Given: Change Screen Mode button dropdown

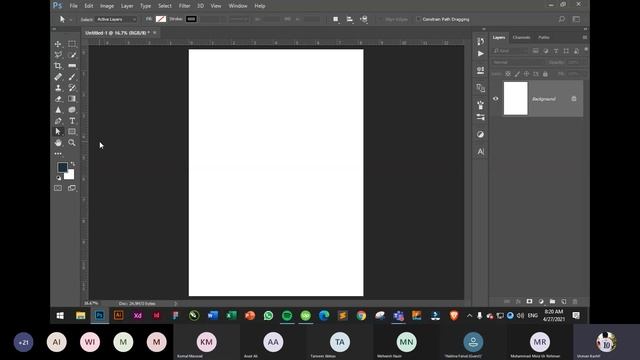Looking at the screenshot, I should click(x=71, y=188).
